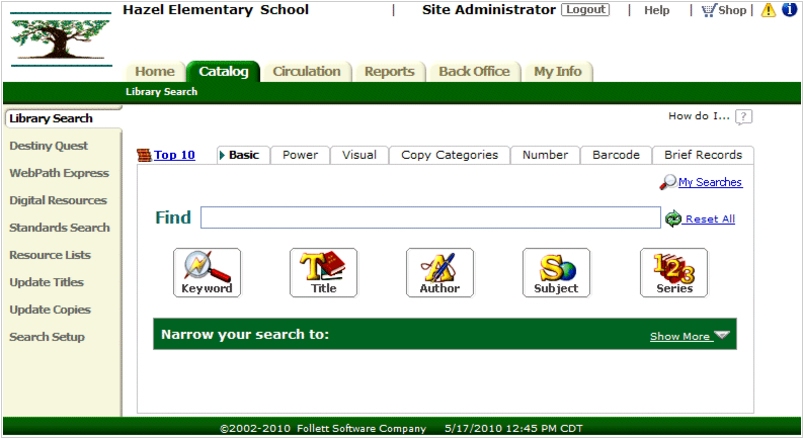This screenshot has width=803, height=438.
Task: Open Destiny Quest in the sidebar
Action: coord(49,146)
